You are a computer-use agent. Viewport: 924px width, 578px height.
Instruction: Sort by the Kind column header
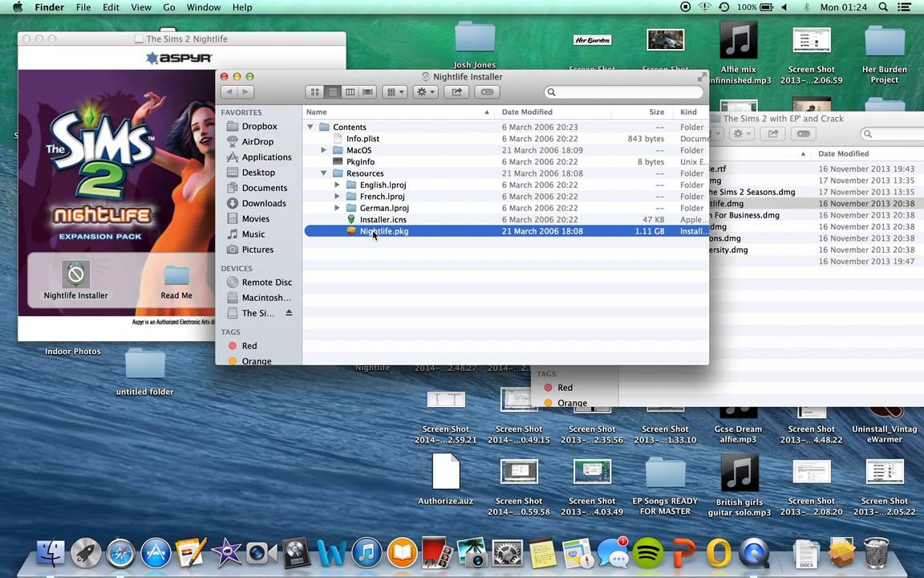click(690, 112)
